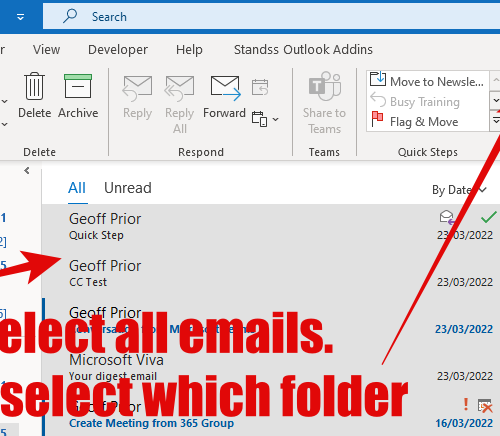This screenshot has height=436, width=500.
Task: Click the green checkmark on Quick Step email
Action: 488,217
